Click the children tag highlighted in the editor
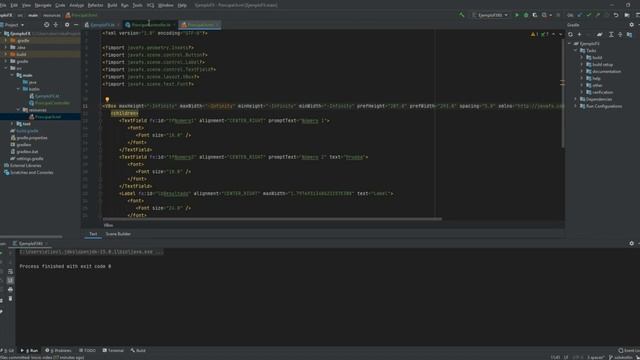The image size is (640, 360). 124,113
